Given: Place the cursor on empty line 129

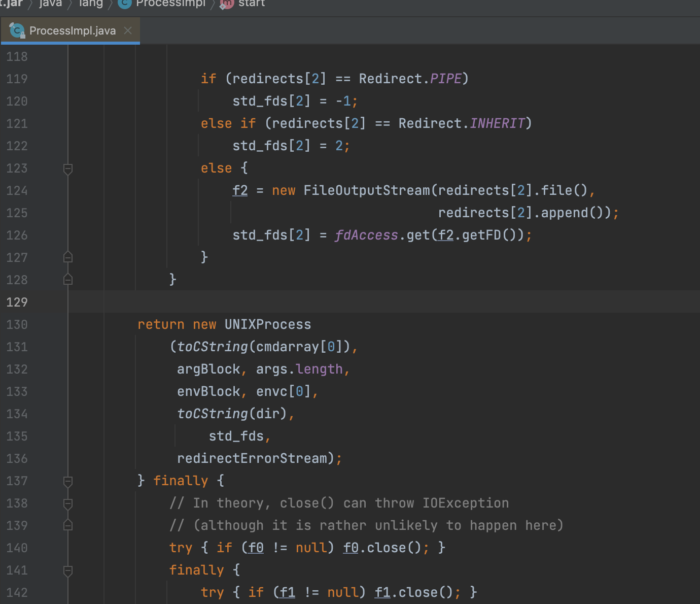Looking at the screenshot, I should tap(355, 303).
